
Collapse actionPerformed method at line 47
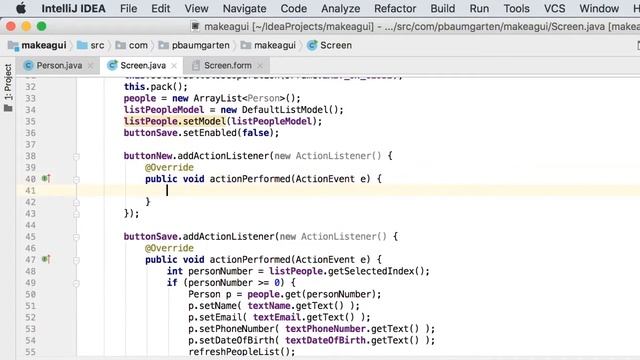(x=76, y=260)
